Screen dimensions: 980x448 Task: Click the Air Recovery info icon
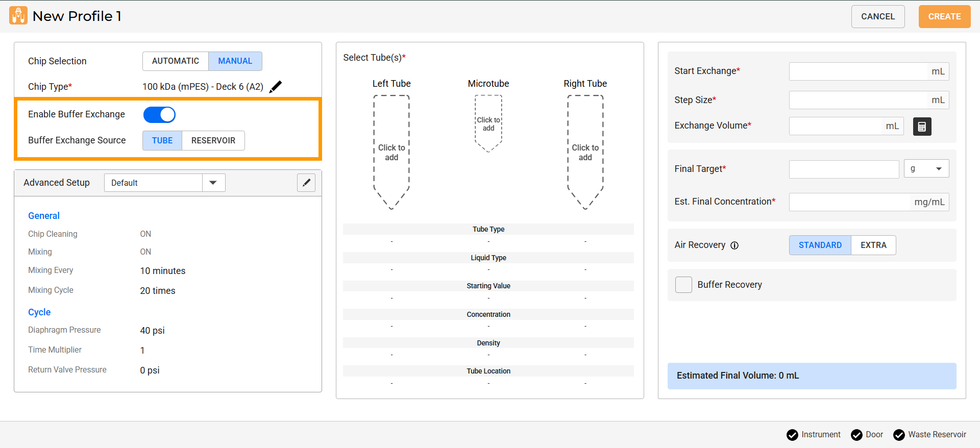tap(734, 245)
